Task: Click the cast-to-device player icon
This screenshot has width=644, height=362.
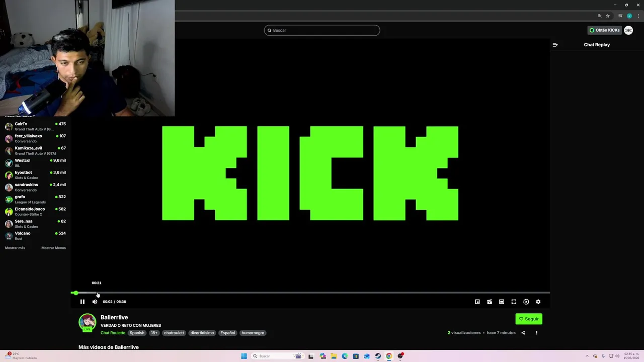Action: [490, 302]
